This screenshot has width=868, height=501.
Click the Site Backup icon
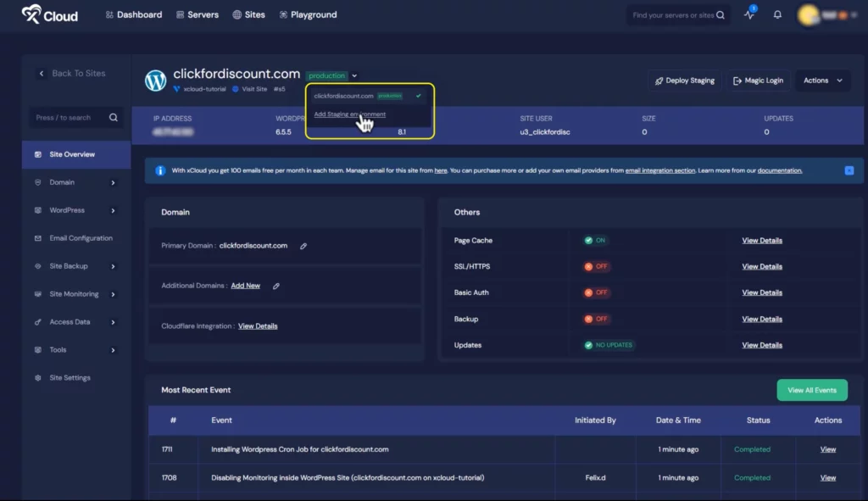pyautogui.click(x=37, y=266)
